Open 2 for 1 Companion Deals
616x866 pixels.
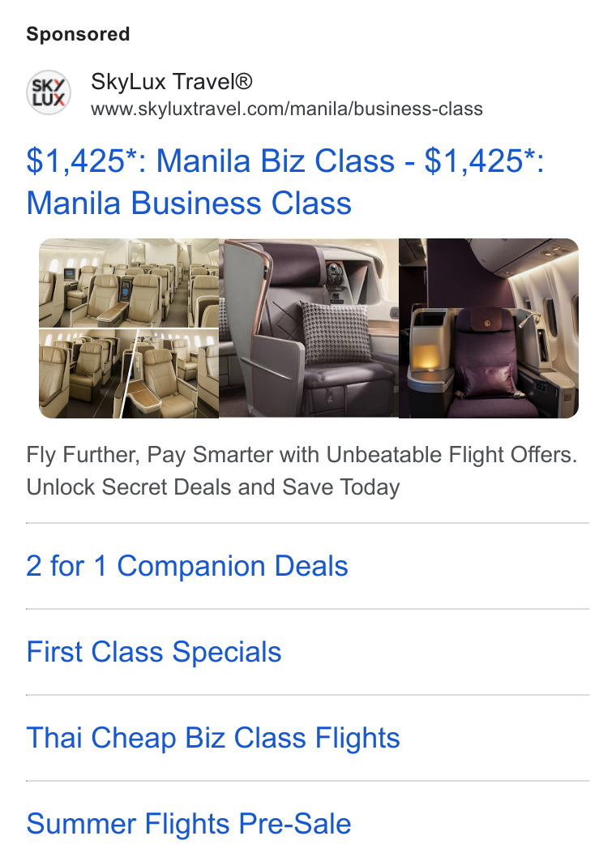pos(187,566)
